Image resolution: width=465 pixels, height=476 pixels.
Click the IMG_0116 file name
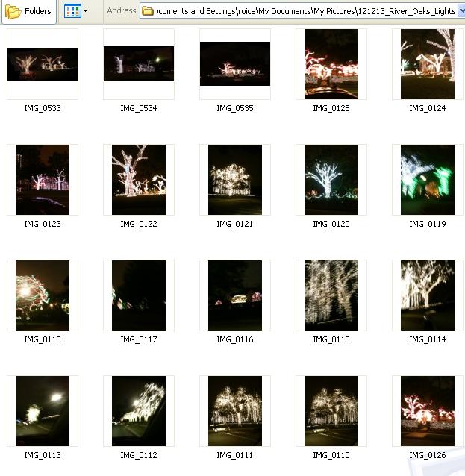tap(235, 339)
